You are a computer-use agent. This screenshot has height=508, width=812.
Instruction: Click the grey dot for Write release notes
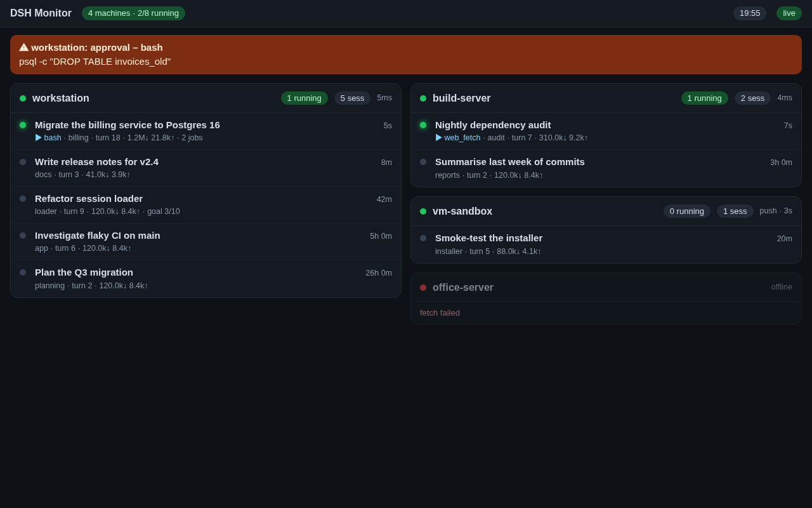point(23,162)
